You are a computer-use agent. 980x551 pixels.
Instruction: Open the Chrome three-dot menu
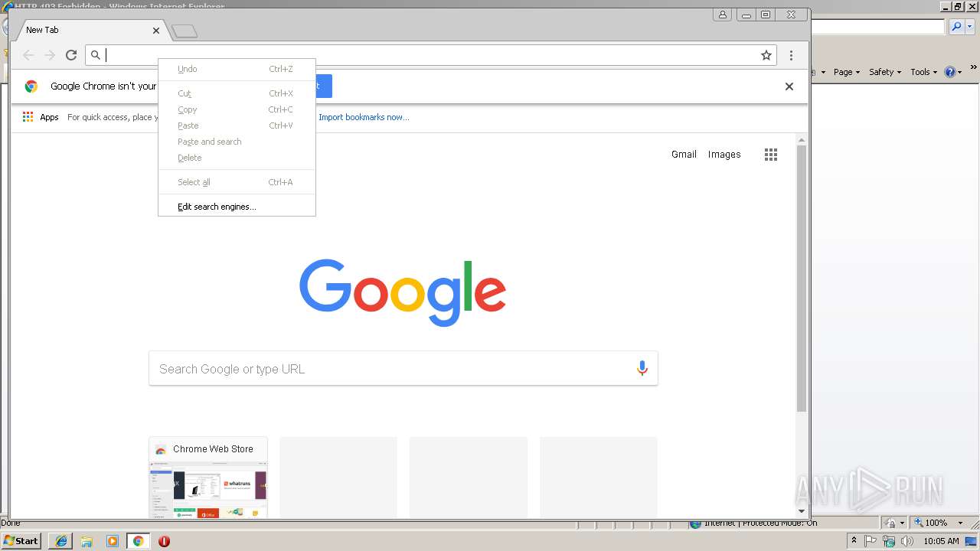[791, 55]
